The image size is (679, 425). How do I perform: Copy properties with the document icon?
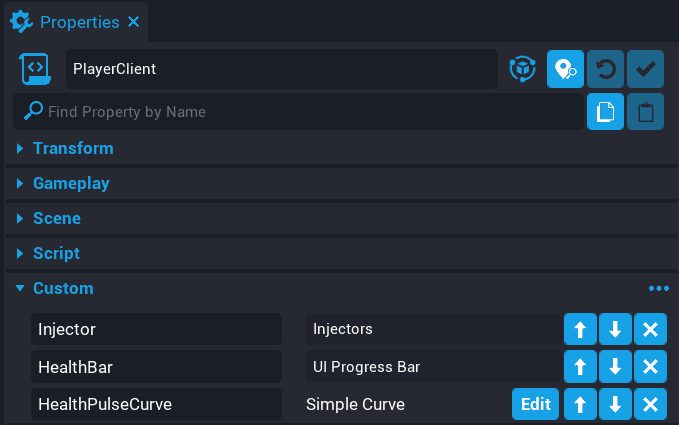coord(605,112)
